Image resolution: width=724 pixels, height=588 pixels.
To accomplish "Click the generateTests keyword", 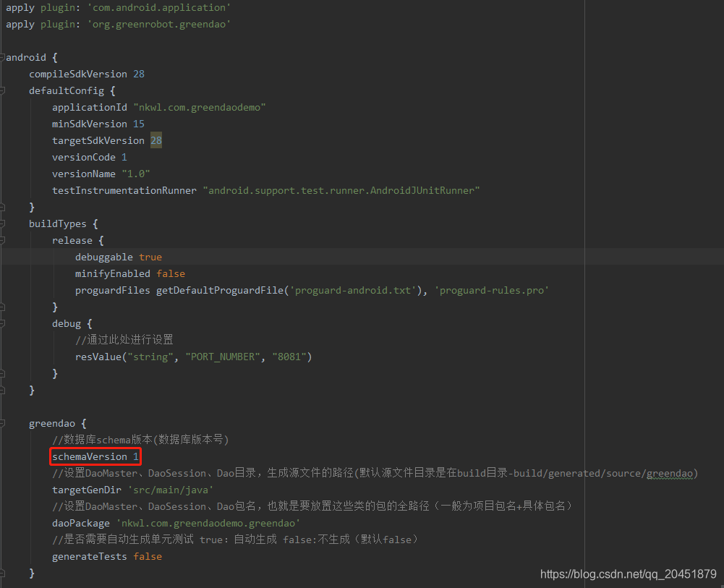I will click(90, 556).
